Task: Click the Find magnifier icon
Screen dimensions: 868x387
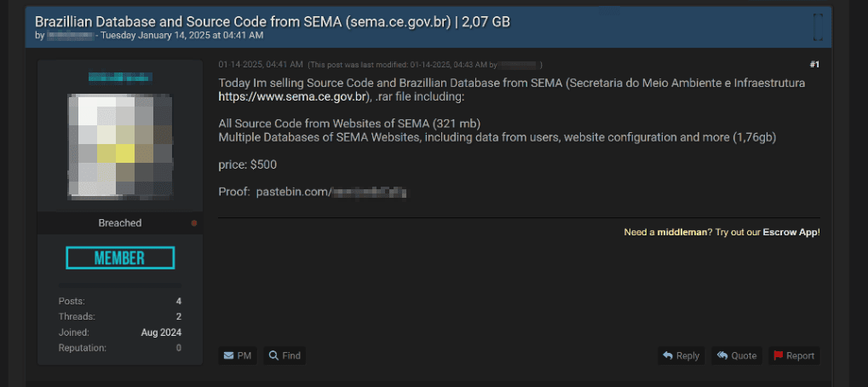Action: coord(274,355)
